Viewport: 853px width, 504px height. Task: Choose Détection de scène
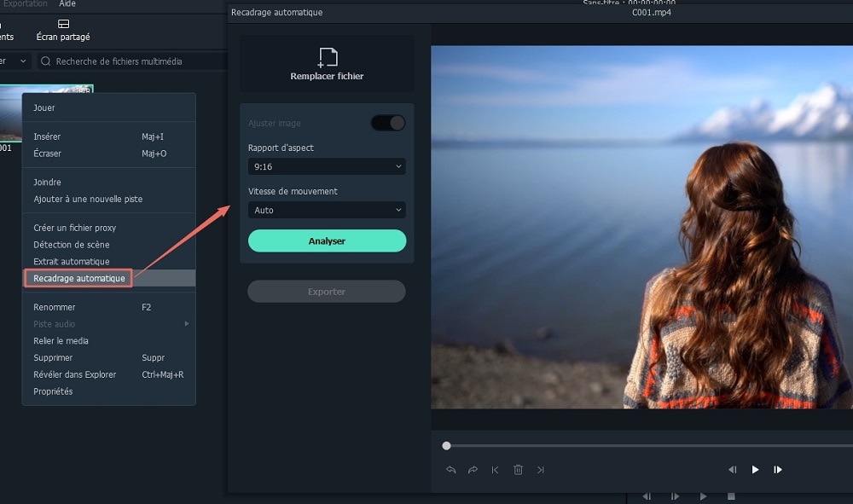point(109,245)
